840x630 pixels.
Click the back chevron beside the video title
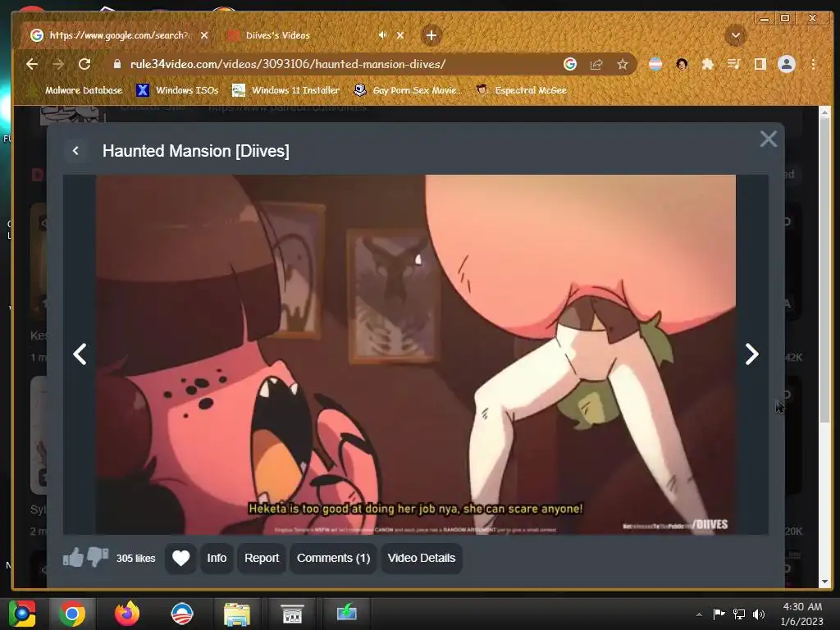pyautogui.click(x=75, y=151)
